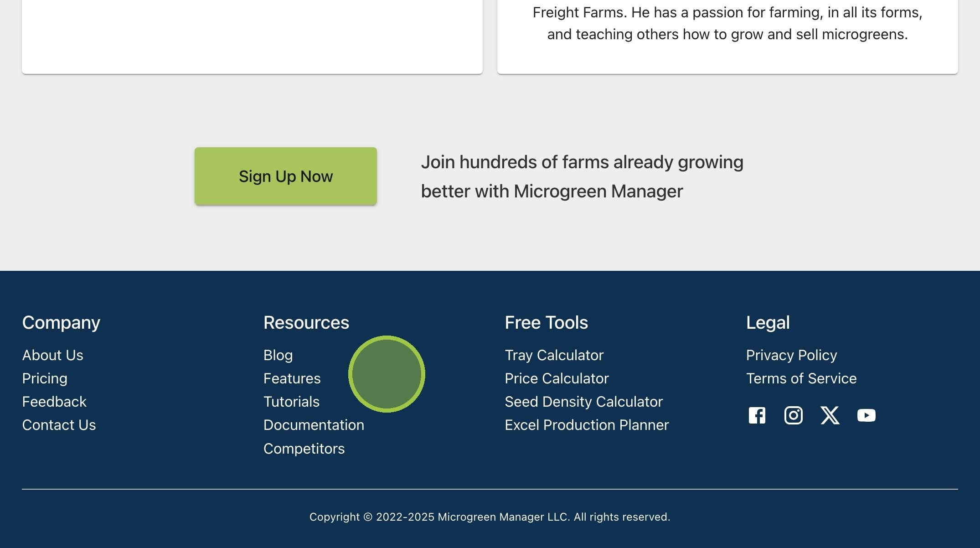Open the Features link
Screen dimensions: 980x548
pyautogui.click(x=292, y=378)
